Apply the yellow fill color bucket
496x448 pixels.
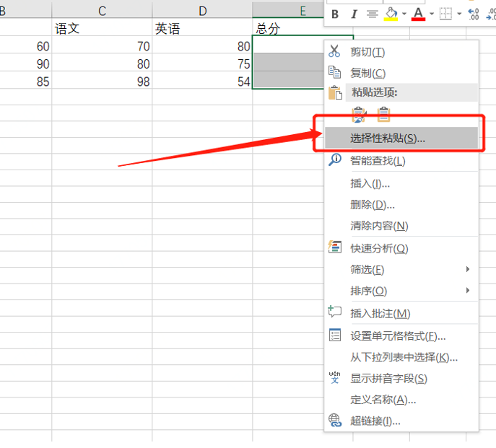tap(391, 14)
